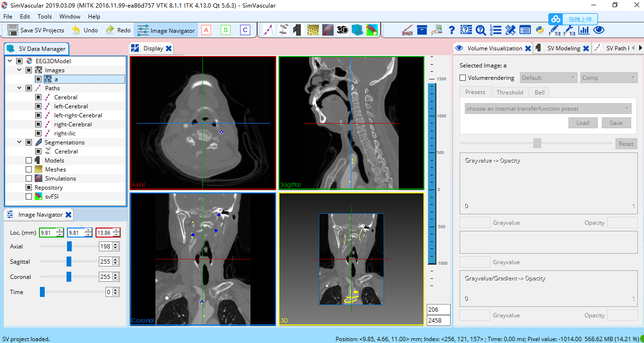644x343 pixels.
Task: Enable the Volumerendering checkbox
Action: click(463, 78)
